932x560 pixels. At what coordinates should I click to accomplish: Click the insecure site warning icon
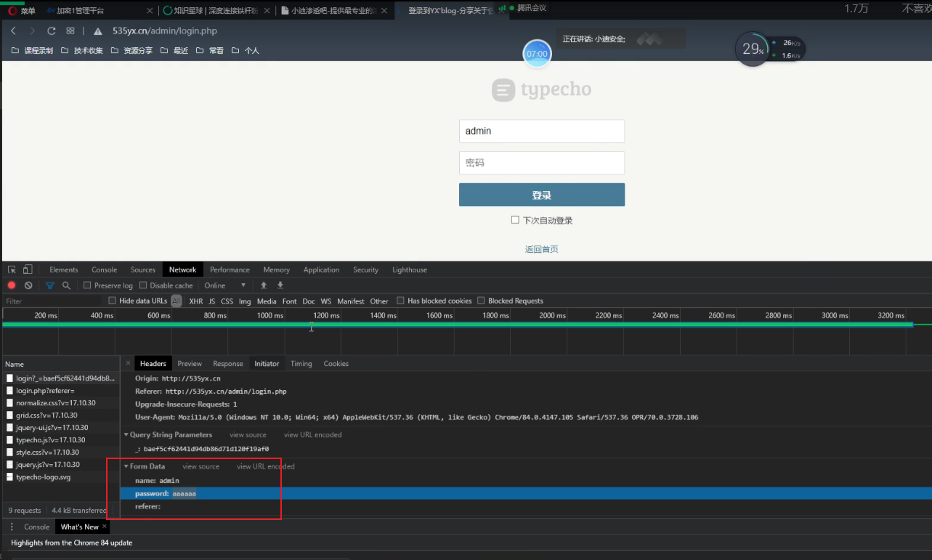pyautogui.click(x=97, y=31)
